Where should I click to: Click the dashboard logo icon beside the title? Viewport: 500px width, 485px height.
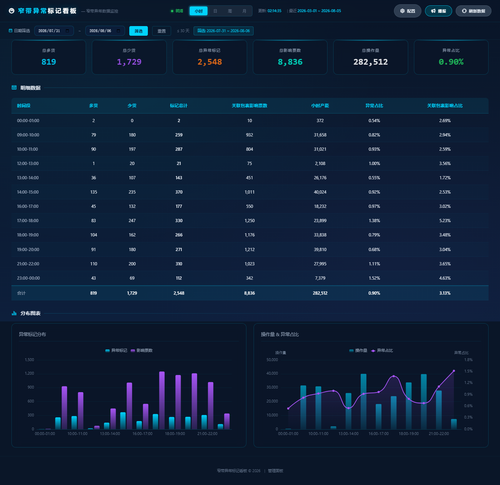(11, 11)
